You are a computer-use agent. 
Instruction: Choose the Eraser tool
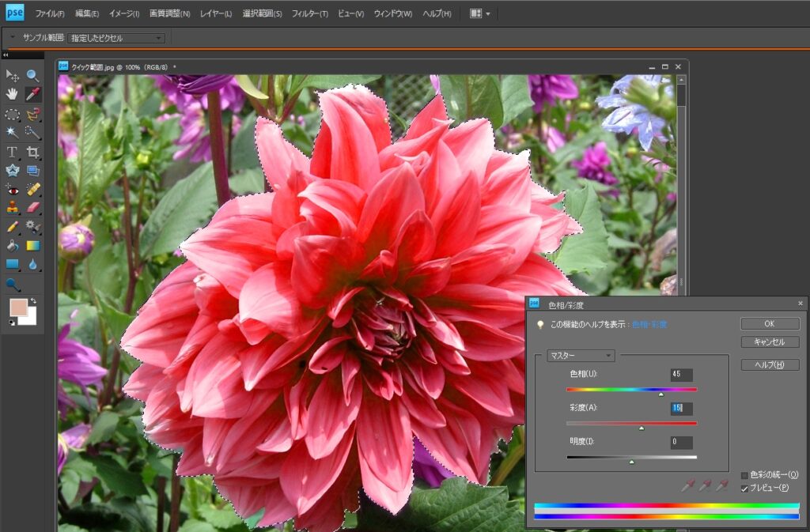pyautogui.click(x=33, y=207)
